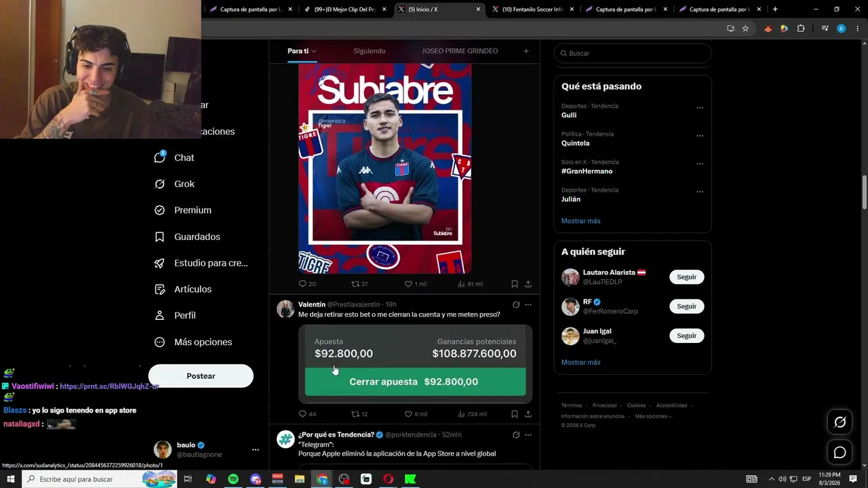Add a new timeline tab with plus

526,51
